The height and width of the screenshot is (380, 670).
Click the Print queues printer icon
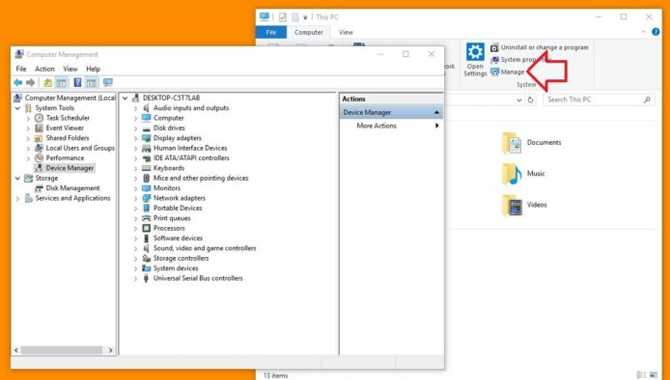tap(146, 218)
